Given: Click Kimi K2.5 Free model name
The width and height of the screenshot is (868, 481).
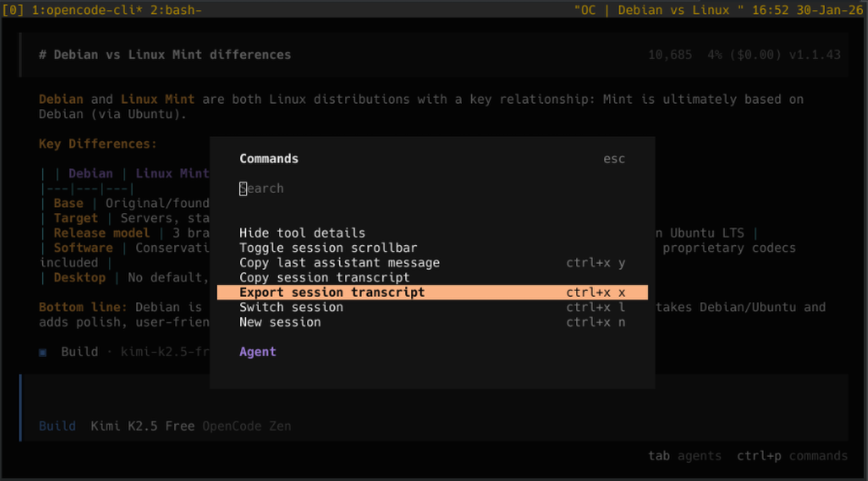Looking at the screenshot, I should [x=143, y=427].
